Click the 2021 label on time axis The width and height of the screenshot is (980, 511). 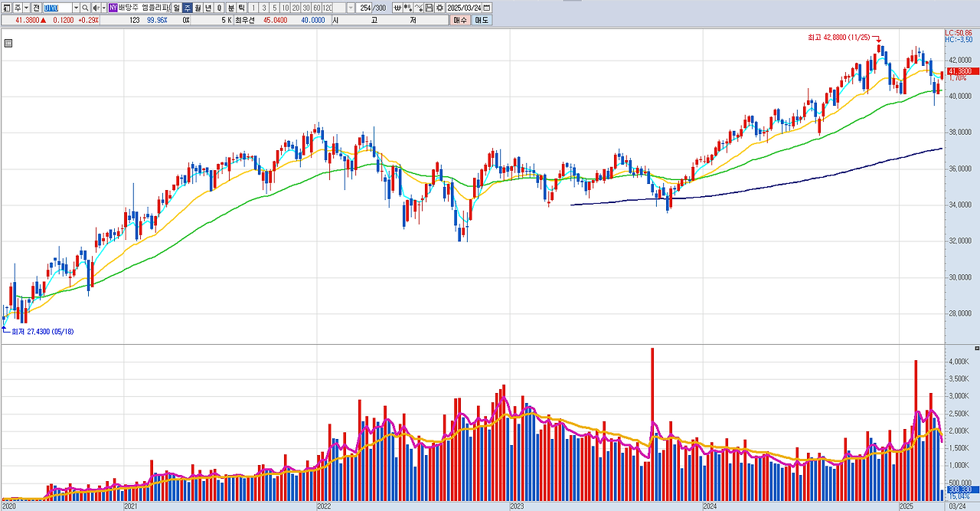click(131, 506)
